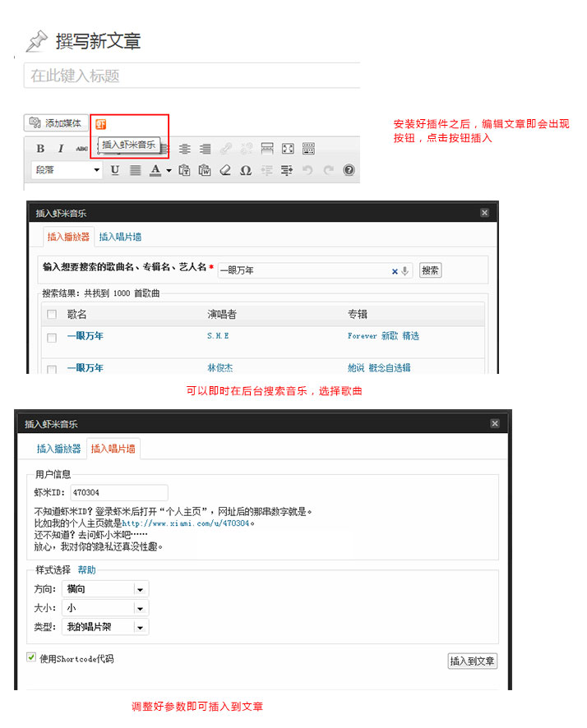Toggle fullscreen editing mode
This screenshot has width=587, height=728.
point(288,149)
